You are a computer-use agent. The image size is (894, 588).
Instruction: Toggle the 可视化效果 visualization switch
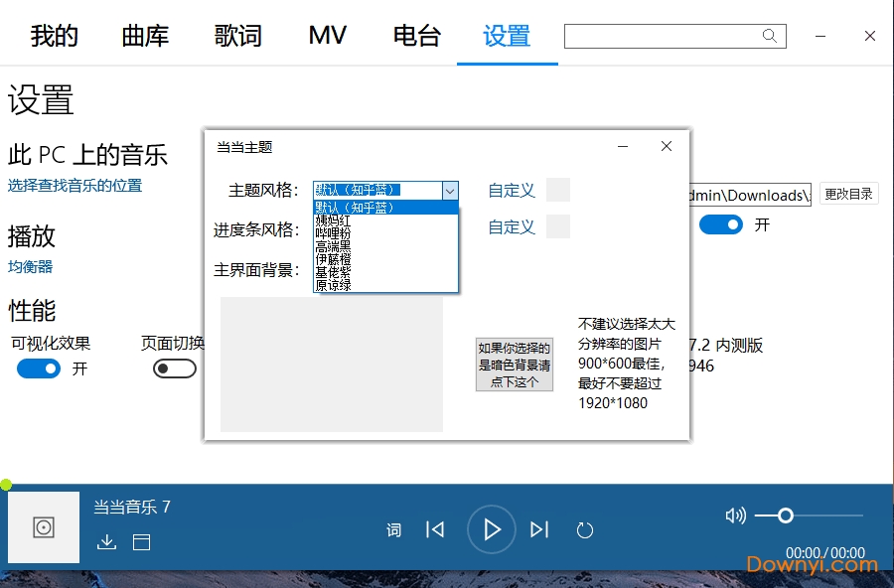38,368
